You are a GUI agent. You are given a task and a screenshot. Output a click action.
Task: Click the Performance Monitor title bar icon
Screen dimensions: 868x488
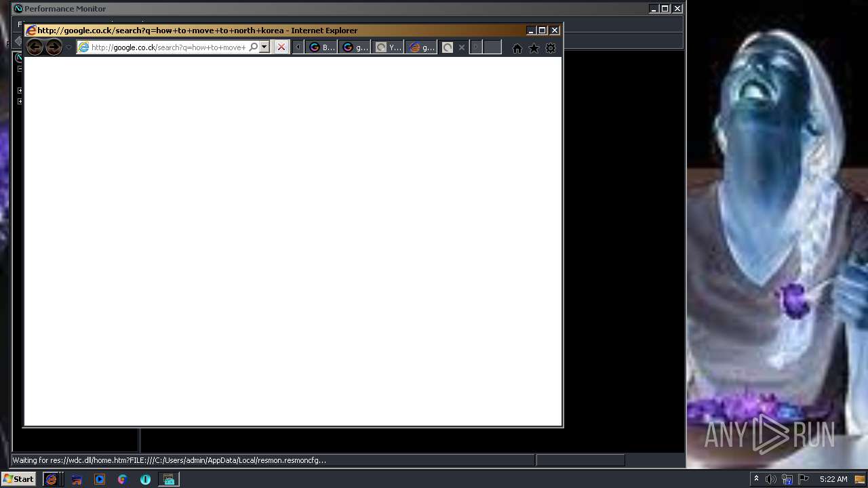click(18, 9)
